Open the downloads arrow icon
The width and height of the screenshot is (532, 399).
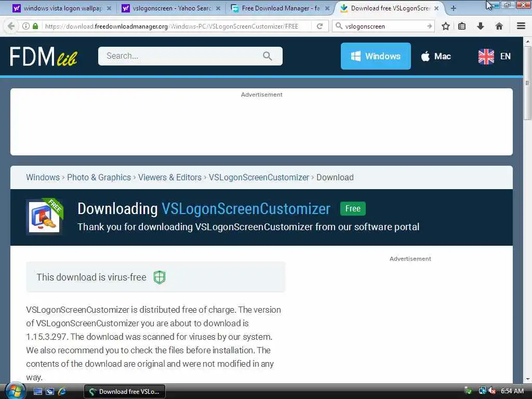[481, 26]
